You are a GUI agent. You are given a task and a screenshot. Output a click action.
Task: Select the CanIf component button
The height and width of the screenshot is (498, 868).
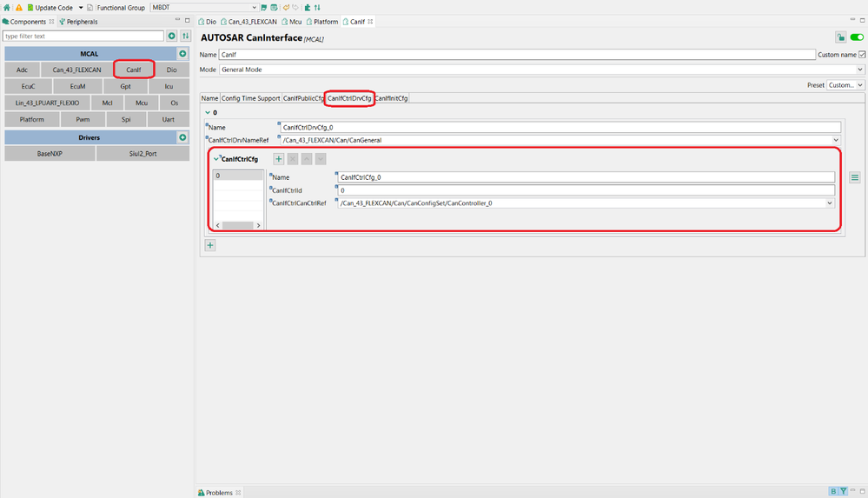pos(134,70)
